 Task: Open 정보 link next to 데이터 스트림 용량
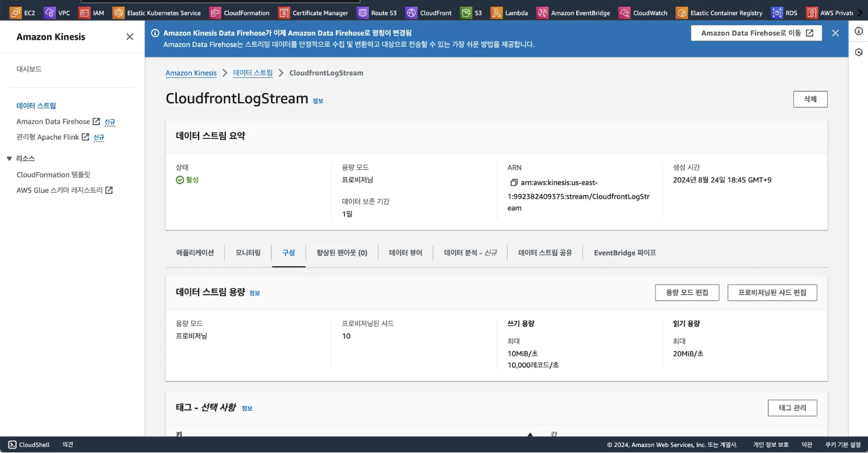point(254,293)
